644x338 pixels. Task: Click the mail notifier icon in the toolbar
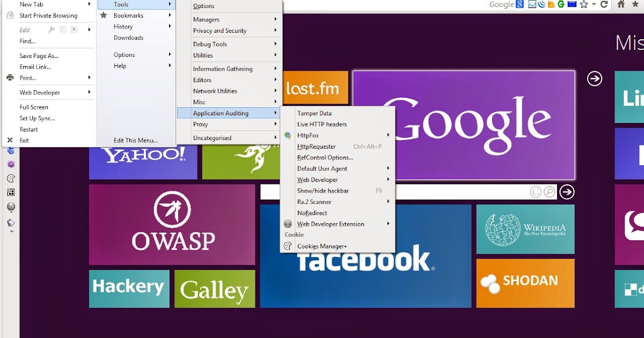pos(531,4)
